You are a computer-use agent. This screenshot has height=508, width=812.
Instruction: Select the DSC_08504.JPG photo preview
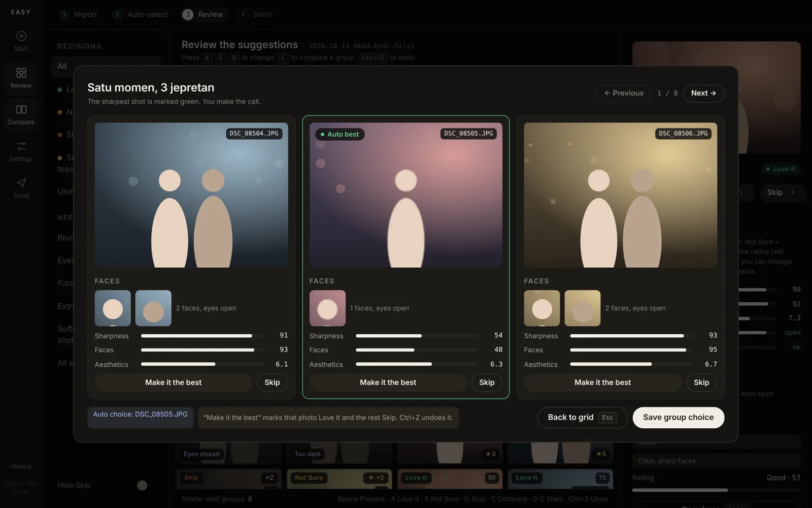191,195
